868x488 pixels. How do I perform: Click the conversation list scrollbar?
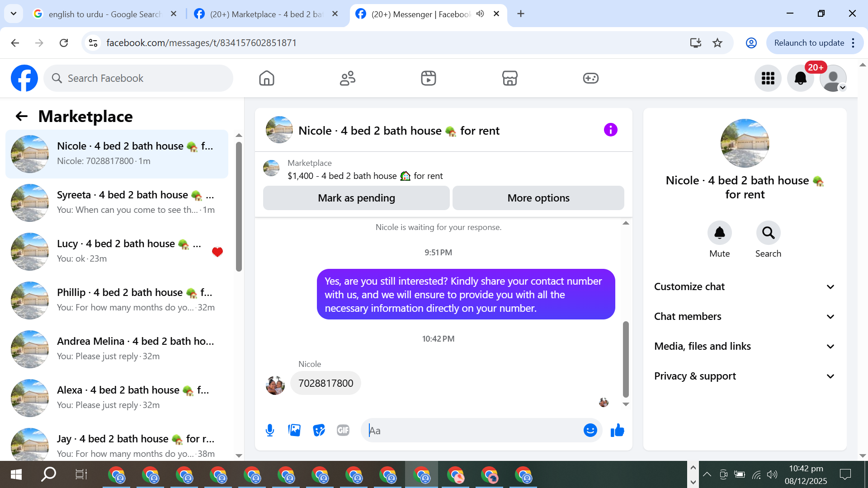coord(239,207)
